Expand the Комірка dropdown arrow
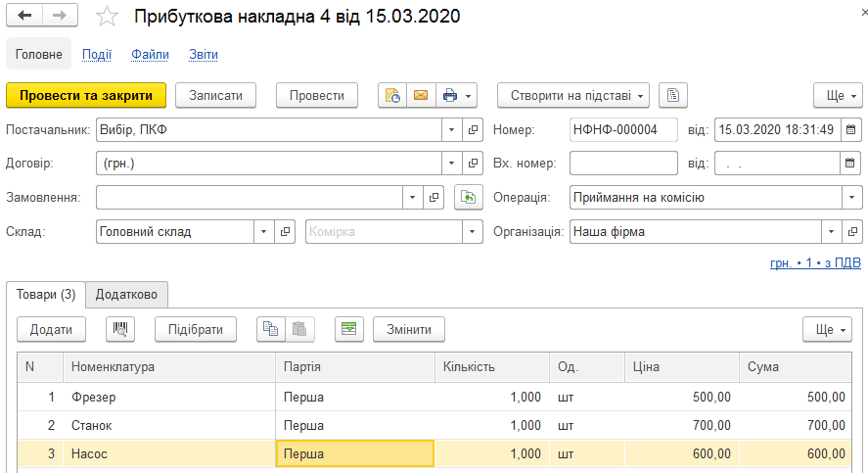Screen dimensions: 868x473 click(x=473, y=231)
